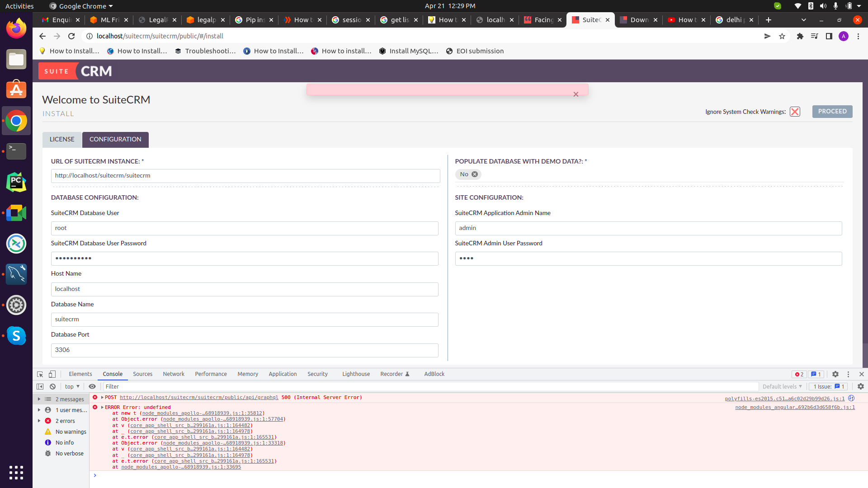Click the red errors count badge

[x=799, y=374]
